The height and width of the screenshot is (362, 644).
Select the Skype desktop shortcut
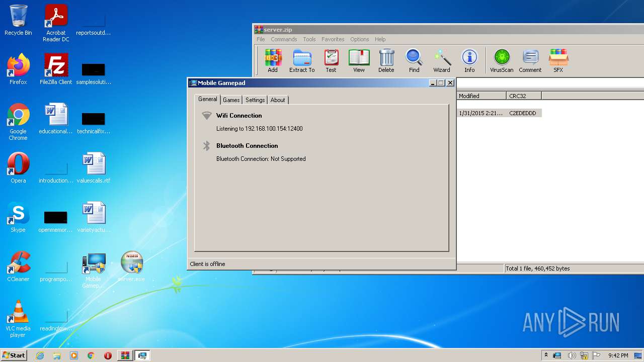(x=18, y=217)
